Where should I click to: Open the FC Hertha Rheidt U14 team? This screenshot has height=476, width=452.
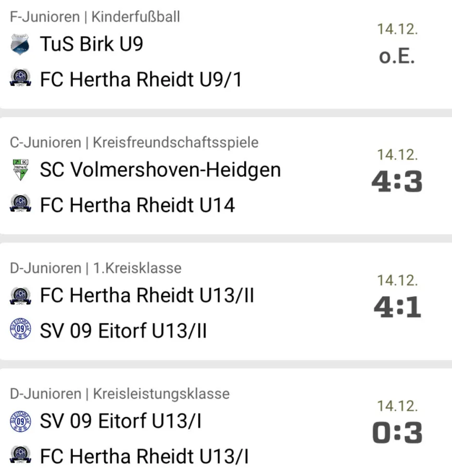(x=137, y=205)
